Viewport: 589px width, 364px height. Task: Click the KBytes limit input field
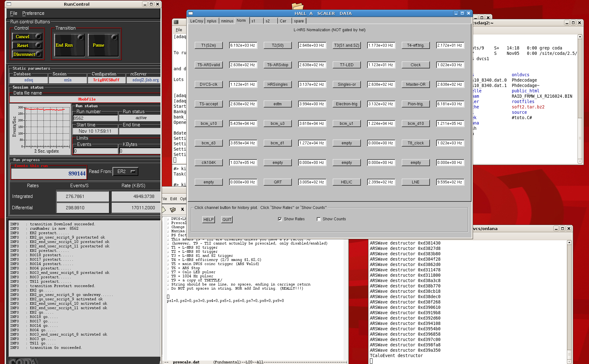(x=140, y=151)
